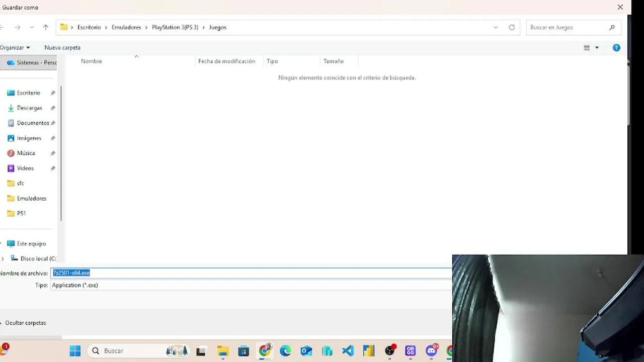The height and width of the screenshot is (362, 644).
Task: Select Este equipo in the sidebar
Action: pos(31,243)
